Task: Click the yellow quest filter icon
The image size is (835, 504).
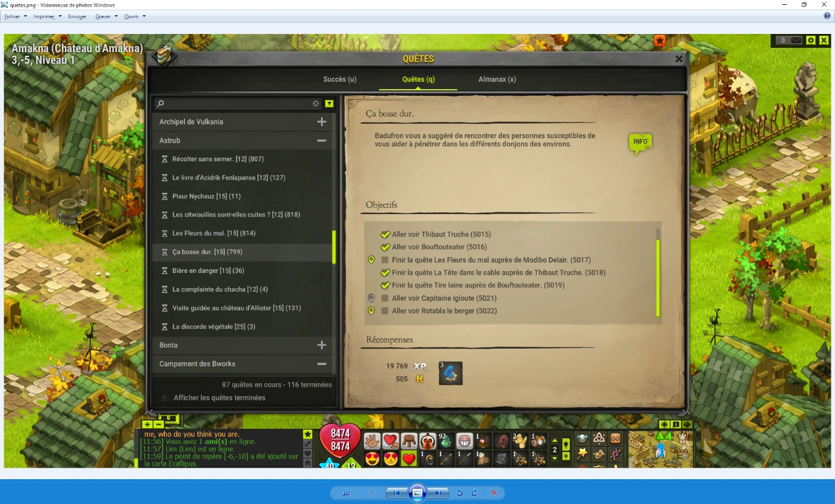Action: click(329, 104)
